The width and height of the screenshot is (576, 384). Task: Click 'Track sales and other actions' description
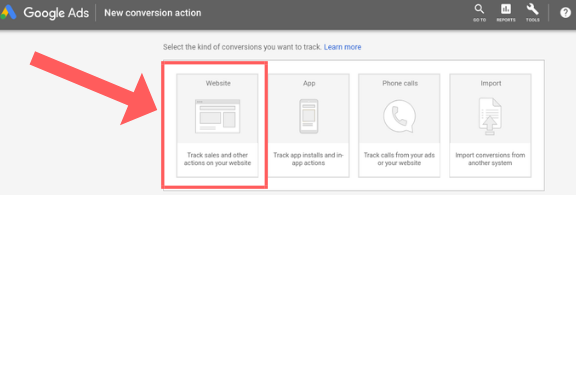tap(217, 159)
